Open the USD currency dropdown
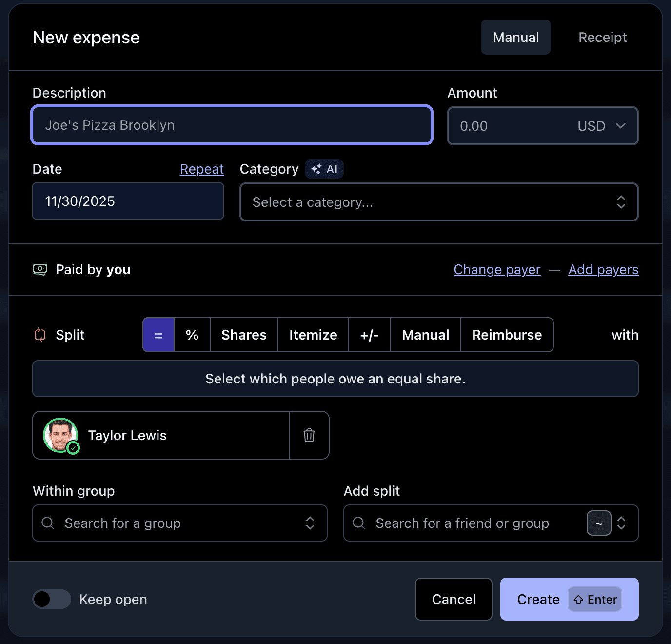671x644 pixels. [601, 126]
